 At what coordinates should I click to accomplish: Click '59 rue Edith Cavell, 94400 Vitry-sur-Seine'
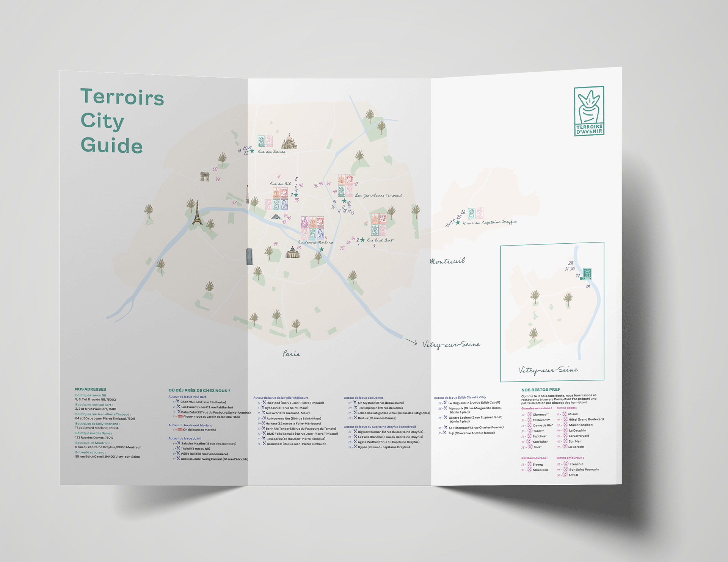point(107,457)
